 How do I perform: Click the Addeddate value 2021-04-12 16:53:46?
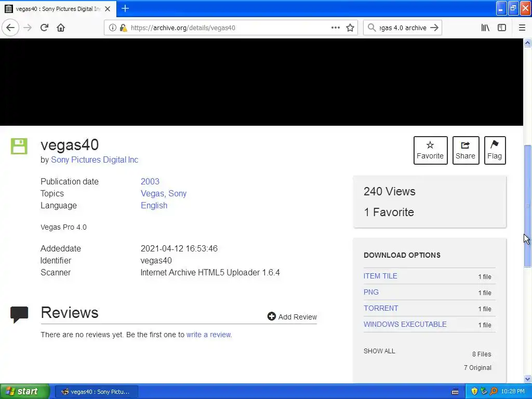pyautogui.click(x=179, y=249)
